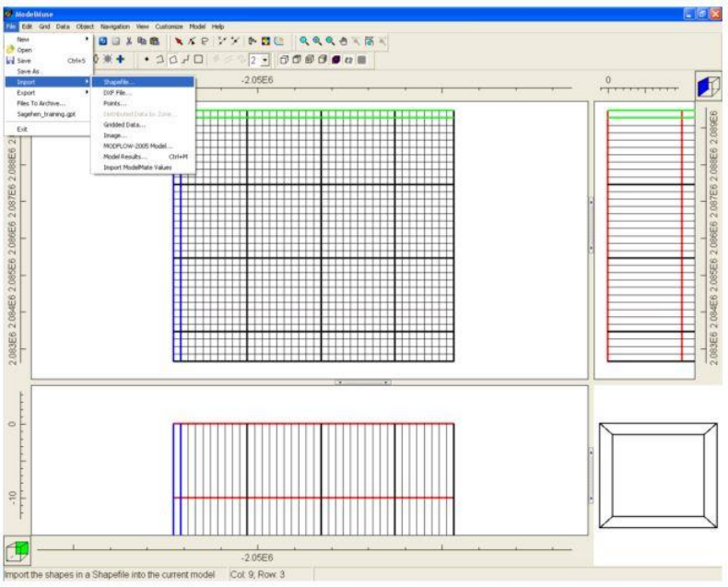Open the dropdown showing value 2
The image size is (728, 587).
tap(265, 60)
